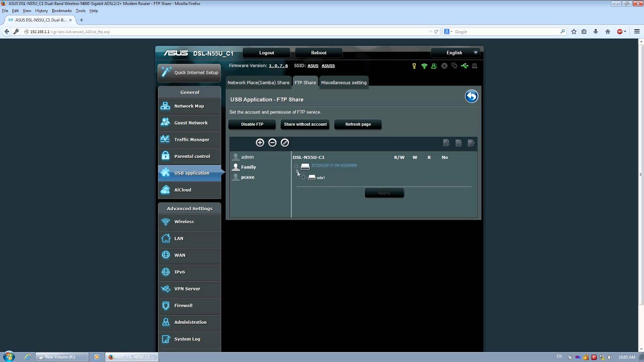Select the admin account
The width and height of the screenshot is (644, 362).
247,157
